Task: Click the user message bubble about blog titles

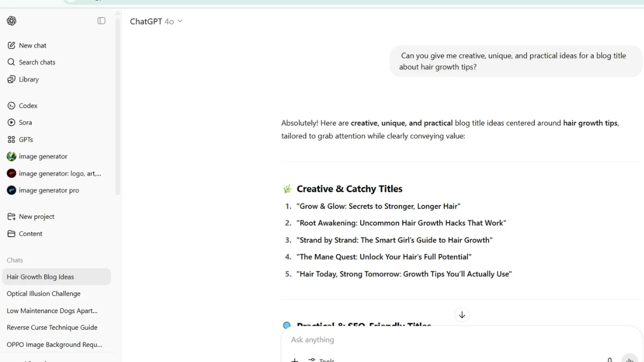Action: tap(516, 61)
